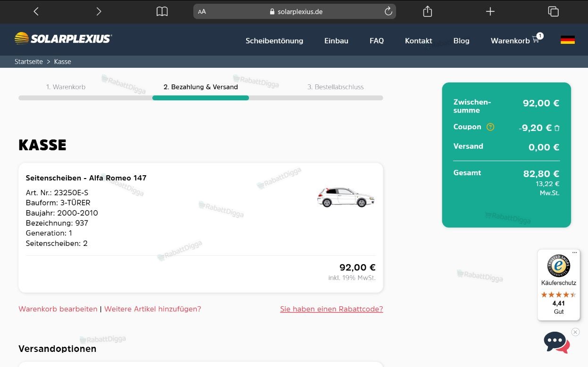Open the Kontakt menu item
The image size is (588, 367).
pyautogui.click(x=418, y=41)
